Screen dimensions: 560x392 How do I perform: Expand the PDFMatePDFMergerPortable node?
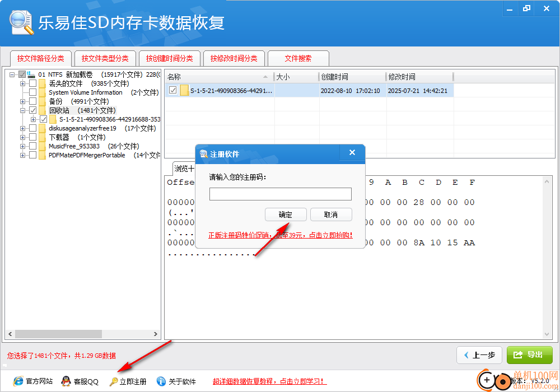[x=22, y=155]
